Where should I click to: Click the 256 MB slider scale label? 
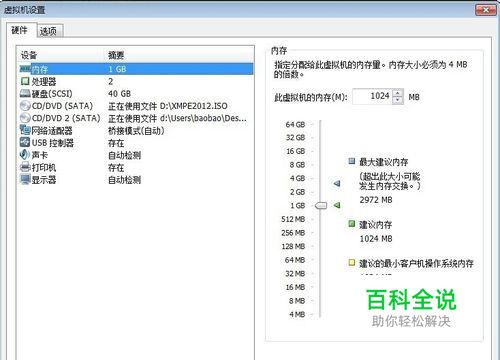pyautogui.click(x=293, y=233)
